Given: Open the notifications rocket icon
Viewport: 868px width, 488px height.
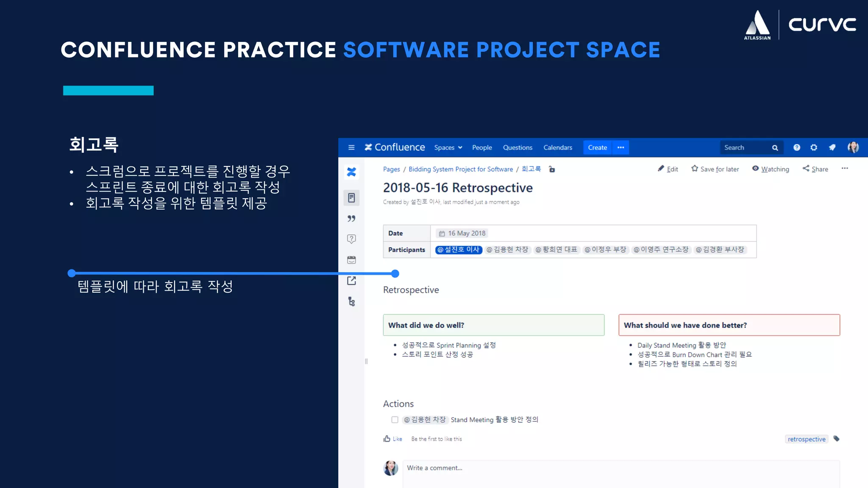Looking at the screenshot, I should point(832,147).
